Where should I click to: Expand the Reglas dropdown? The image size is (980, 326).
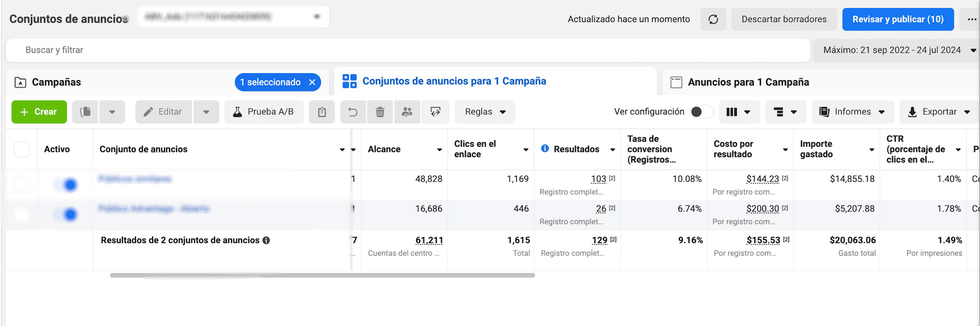485,112
